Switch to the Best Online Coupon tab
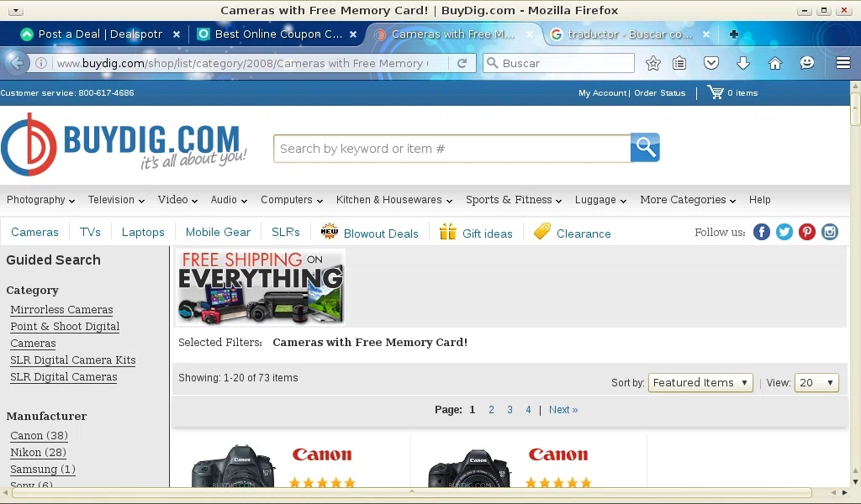The height and width of the screenshot is (504, 861). 277,34
